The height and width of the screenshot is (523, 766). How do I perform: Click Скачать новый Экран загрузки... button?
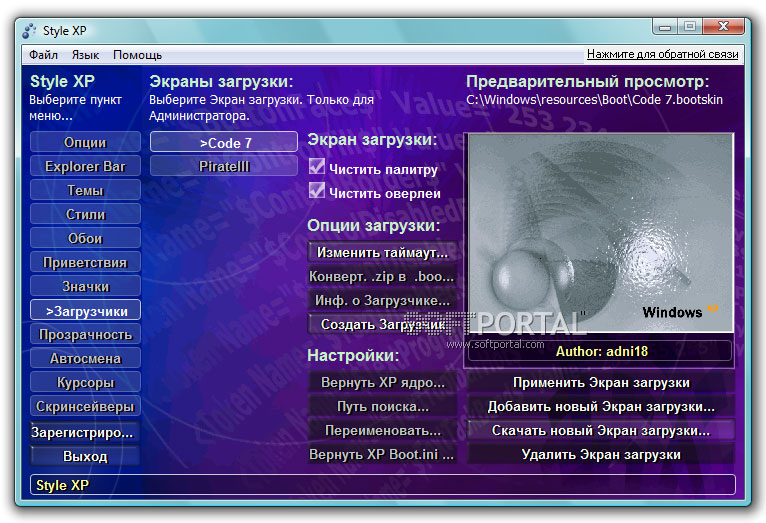point(601,430)
